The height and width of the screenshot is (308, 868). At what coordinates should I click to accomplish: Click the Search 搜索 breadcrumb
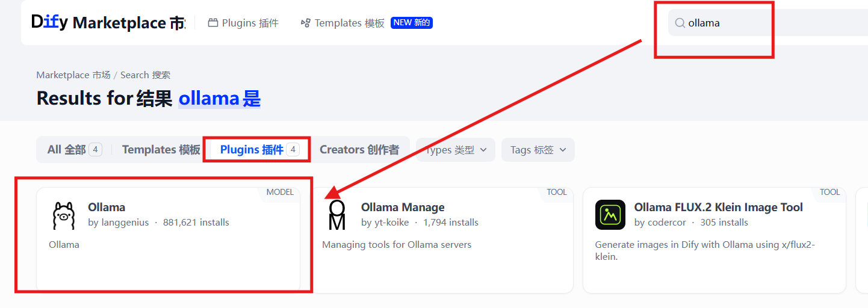[x=145, y=75]
